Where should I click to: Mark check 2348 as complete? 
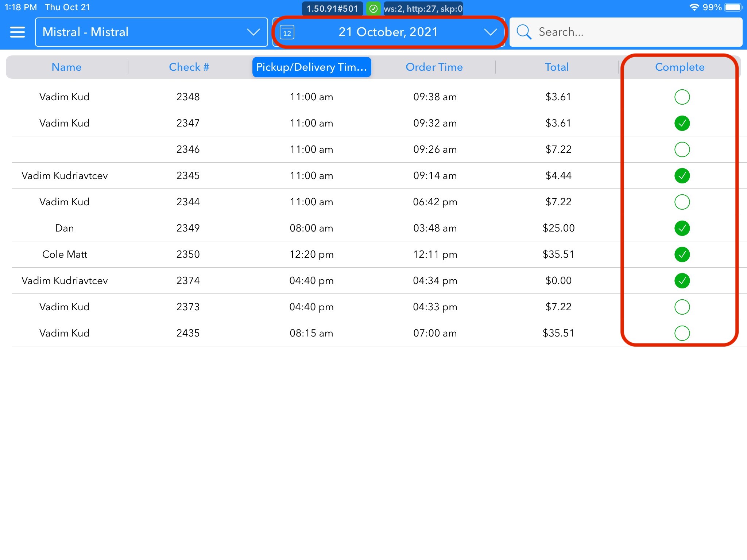(682, 97)
